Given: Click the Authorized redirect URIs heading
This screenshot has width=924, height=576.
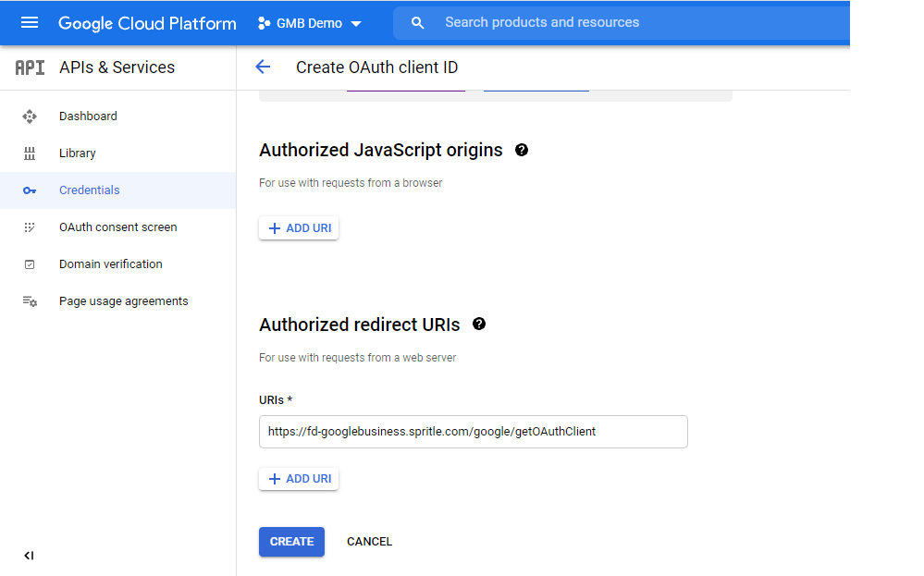Looking at the screenshot, I should point(360,325).
